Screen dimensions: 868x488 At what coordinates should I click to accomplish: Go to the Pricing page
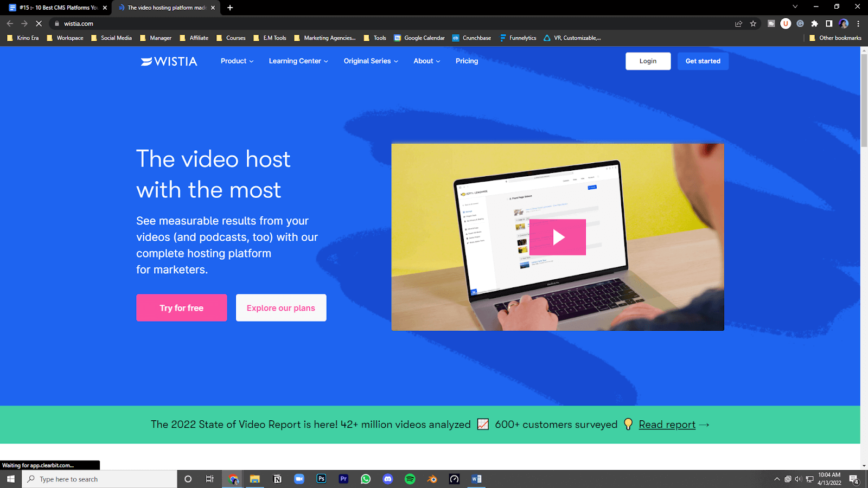[x=467, y=61]
